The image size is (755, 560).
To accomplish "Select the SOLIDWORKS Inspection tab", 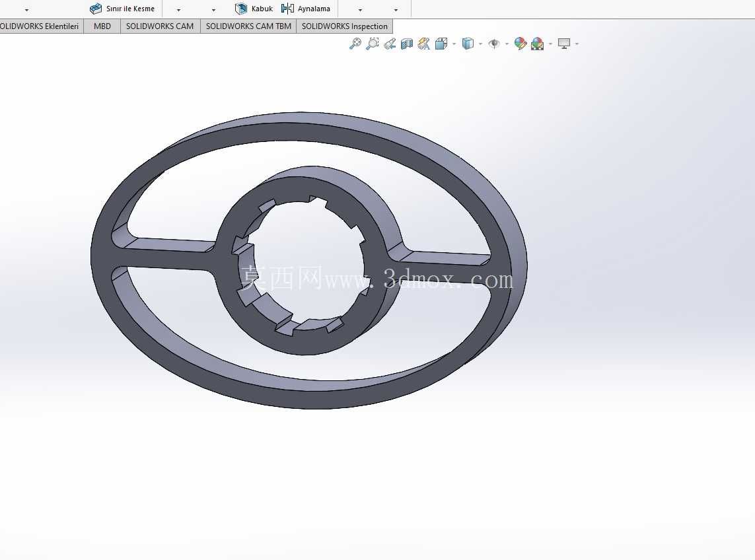I will click(x=345, y=26).
